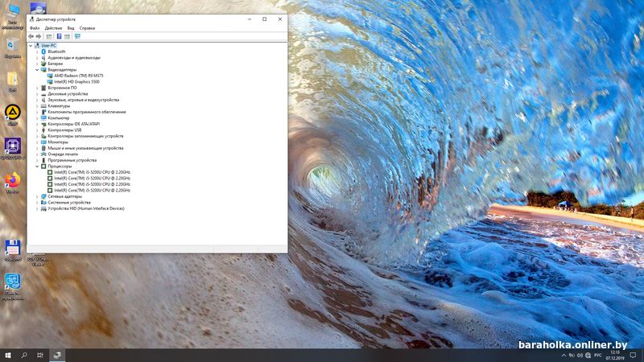Screen dimensions: 644x362
Task: Open the Справка menu
Action: pos(87,28)
